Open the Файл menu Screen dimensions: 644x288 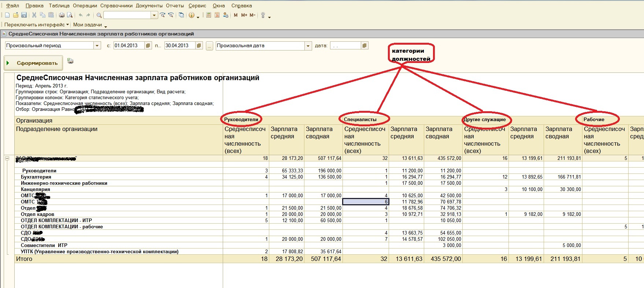13,5
